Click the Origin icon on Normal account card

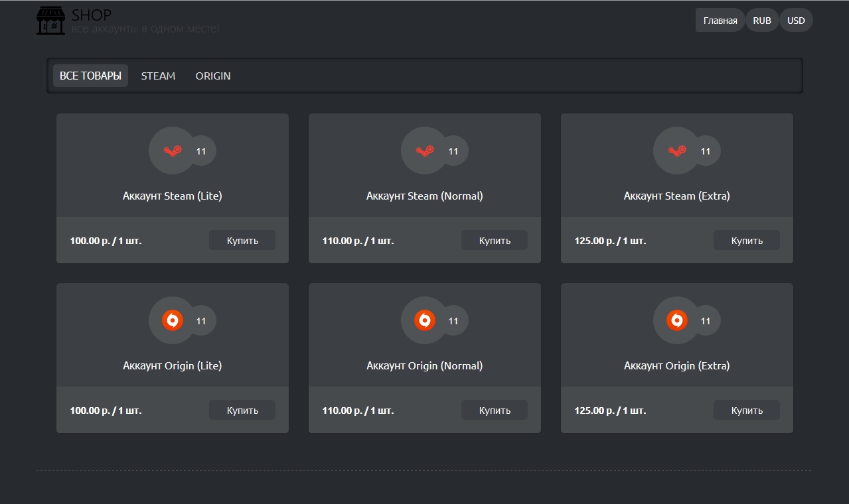(x=424, y=320)
